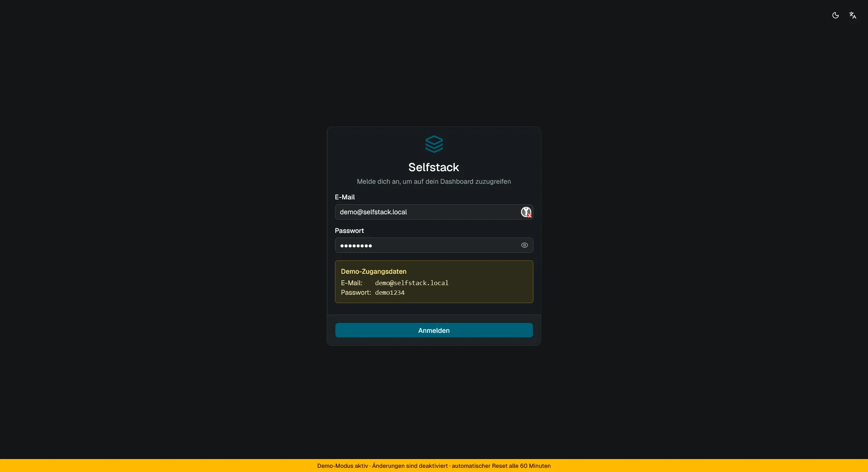
Task: Open the language translation switcher icon
Action: point(853,15)
